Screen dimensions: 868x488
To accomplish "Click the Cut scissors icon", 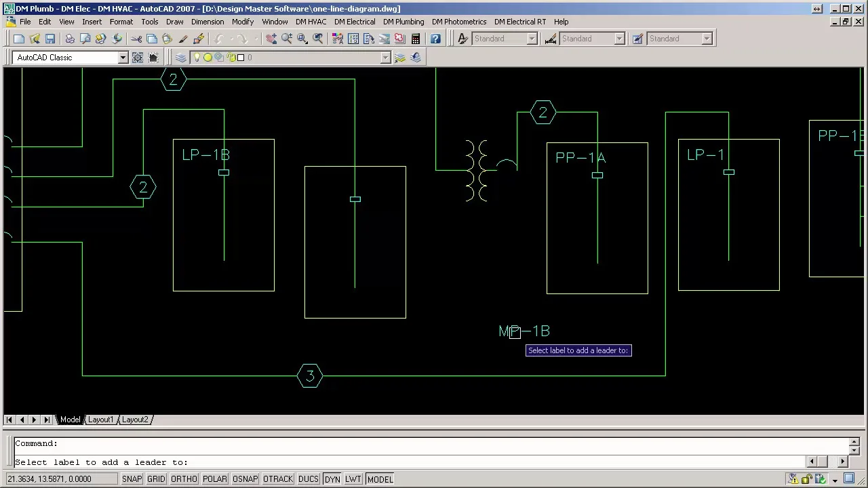I will tap(136, 39).
